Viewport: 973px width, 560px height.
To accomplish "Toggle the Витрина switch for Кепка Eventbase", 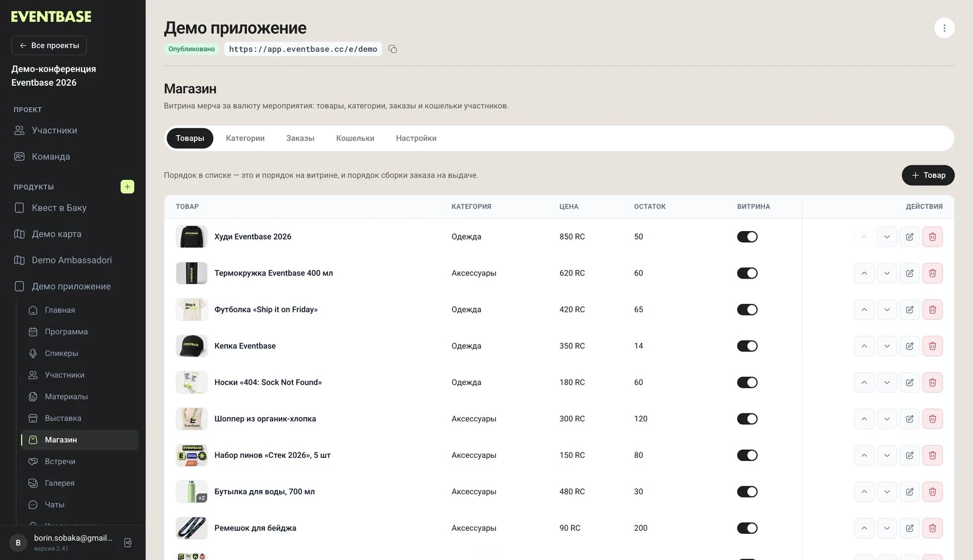I will coord(747,346).
